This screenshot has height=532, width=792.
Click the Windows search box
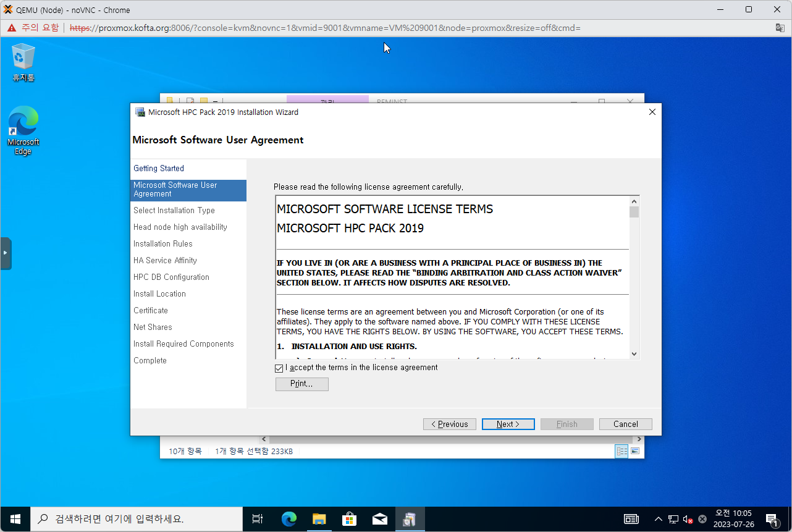point(136,519)
